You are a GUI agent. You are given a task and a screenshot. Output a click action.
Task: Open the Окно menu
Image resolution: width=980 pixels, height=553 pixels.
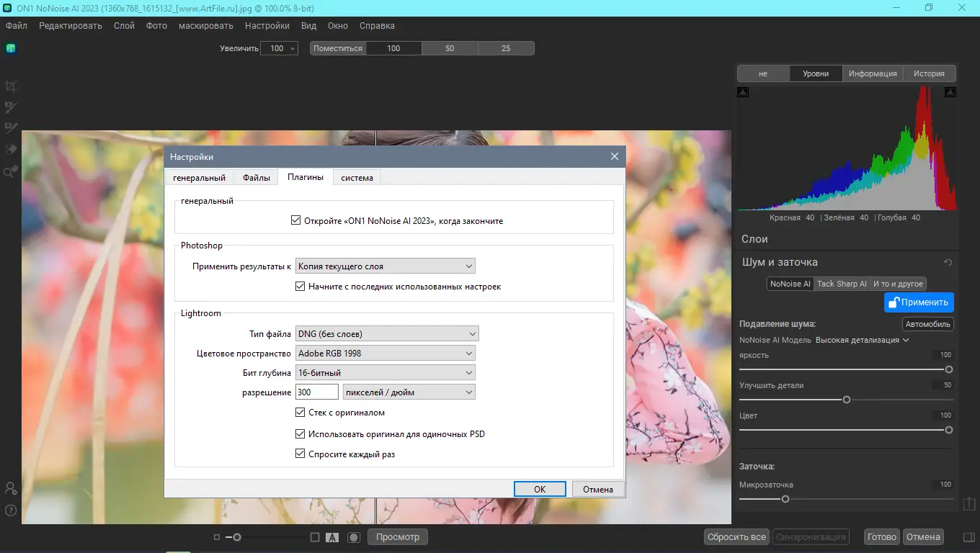pyautogui.click(x=338, y=25)
